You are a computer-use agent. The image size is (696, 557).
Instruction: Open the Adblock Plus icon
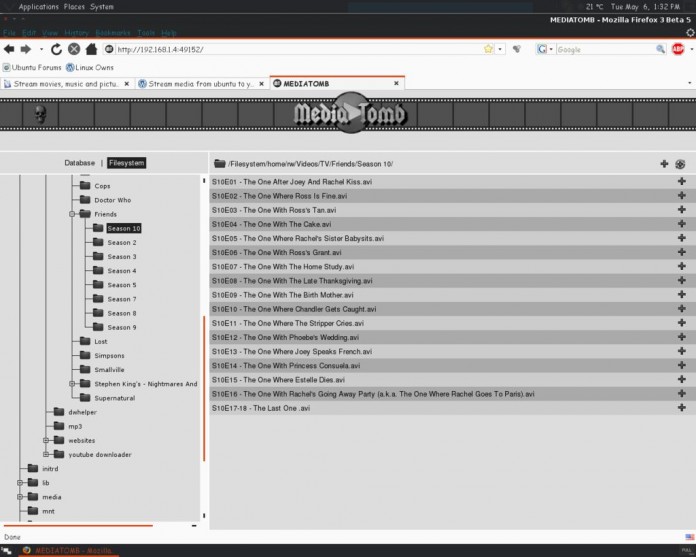[x=678, y=49]
